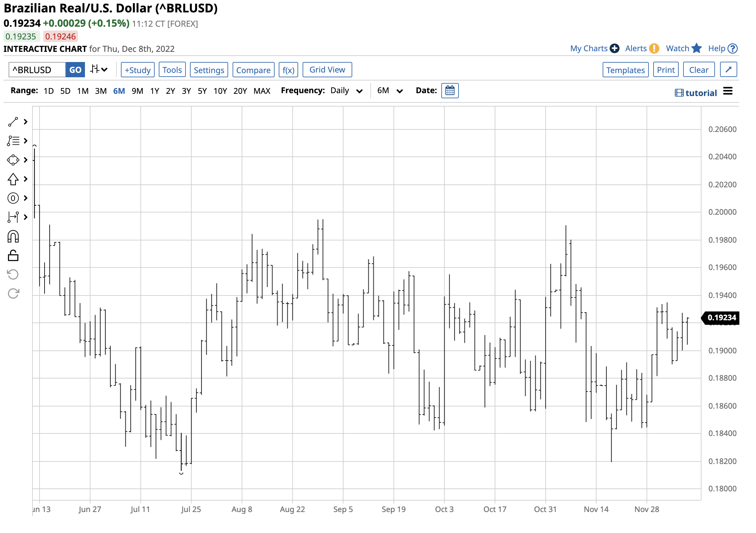Toggle the lock annotations padlock icon

tap(13, 256)
